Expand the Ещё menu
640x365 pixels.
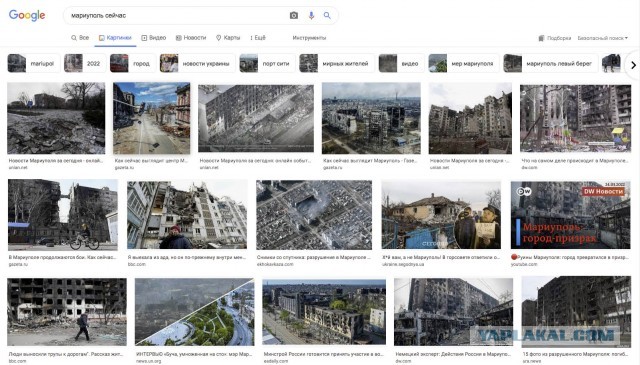[258, 38]
